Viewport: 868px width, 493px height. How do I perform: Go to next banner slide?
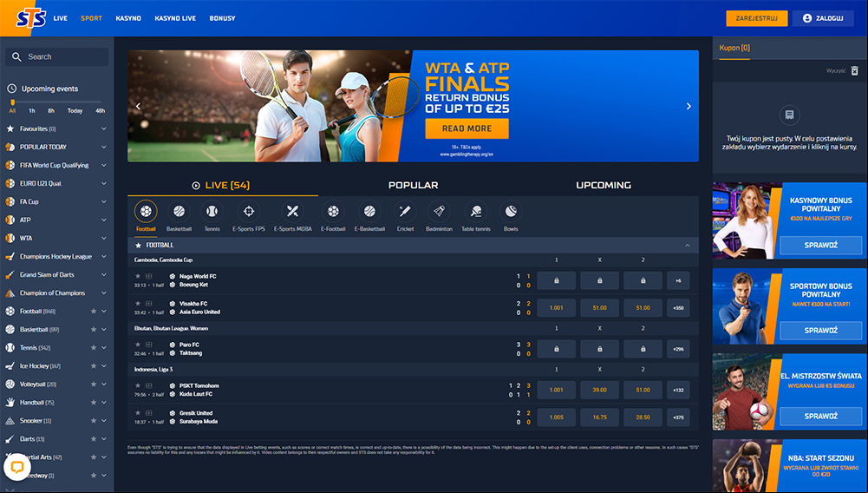(689, 107)
